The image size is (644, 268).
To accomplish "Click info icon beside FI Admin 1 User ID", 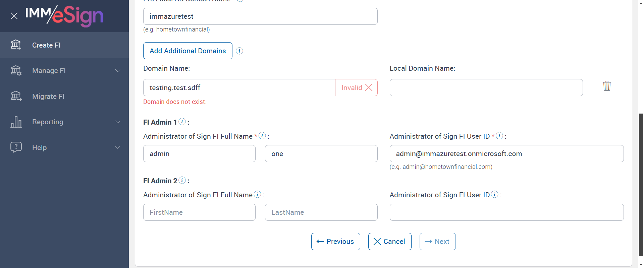I will (x=499, y=136).
